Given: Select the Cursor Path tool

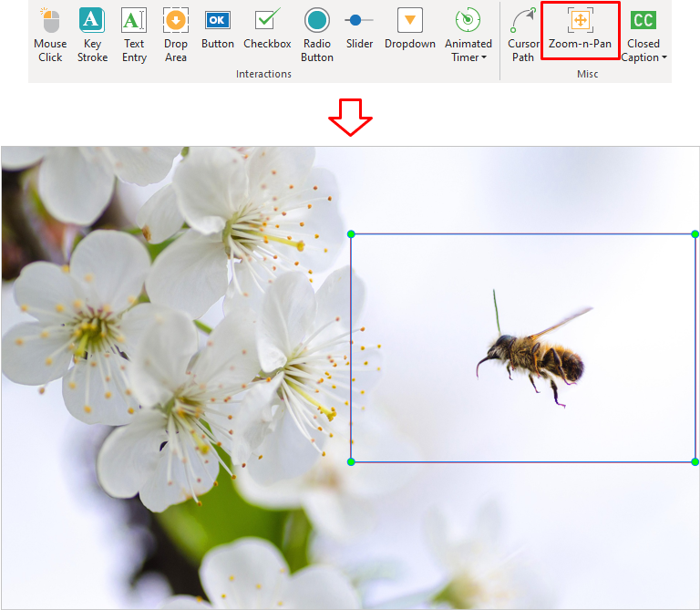Looking at the screenshot, I should (523, 35).
